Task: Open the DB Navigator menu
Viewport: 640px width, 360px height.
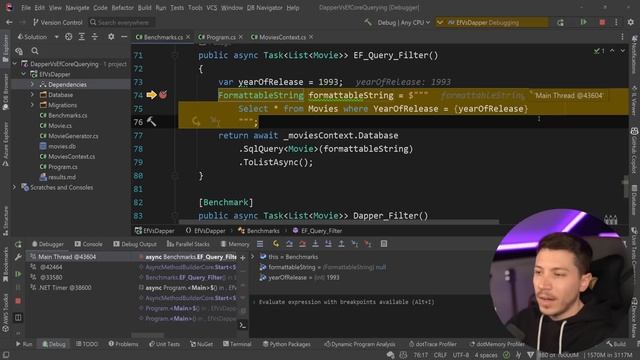Action: pos(264,8)
